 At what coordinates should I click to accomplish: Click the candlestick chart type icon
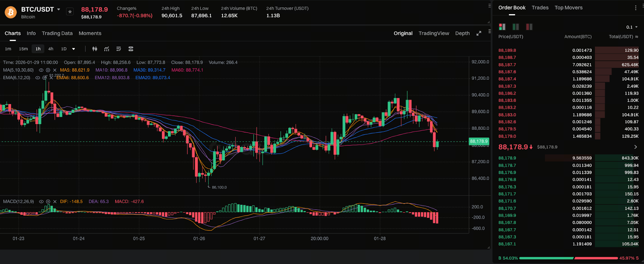click(95, 49)
